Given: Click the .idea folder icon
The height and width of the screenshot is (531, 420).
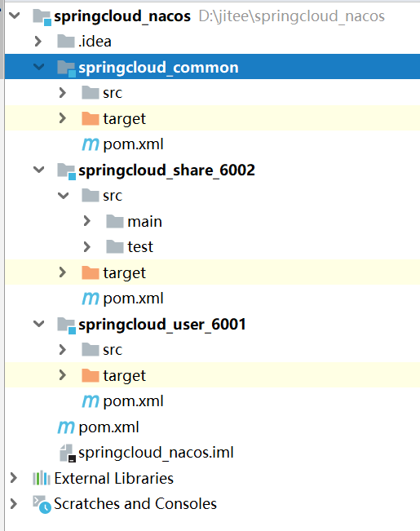Looking at the screenshot, I should pyautogui.click(x=66, y=42).
